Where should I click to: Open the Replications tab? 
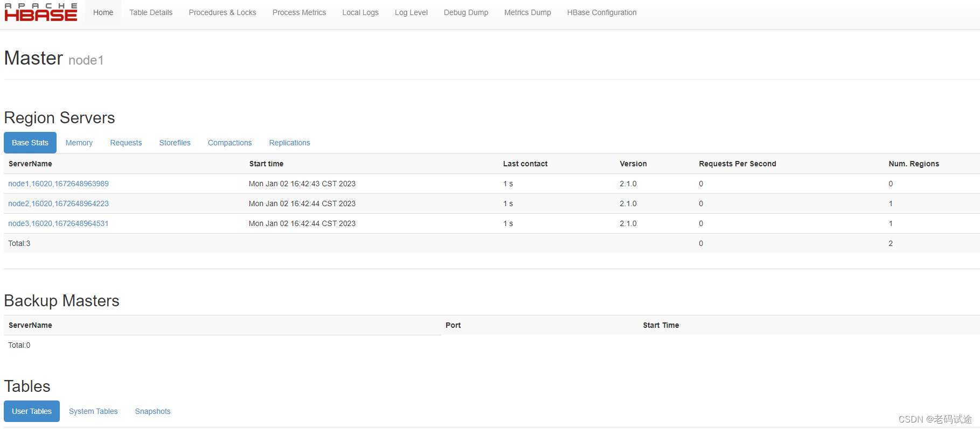(290, 143)
